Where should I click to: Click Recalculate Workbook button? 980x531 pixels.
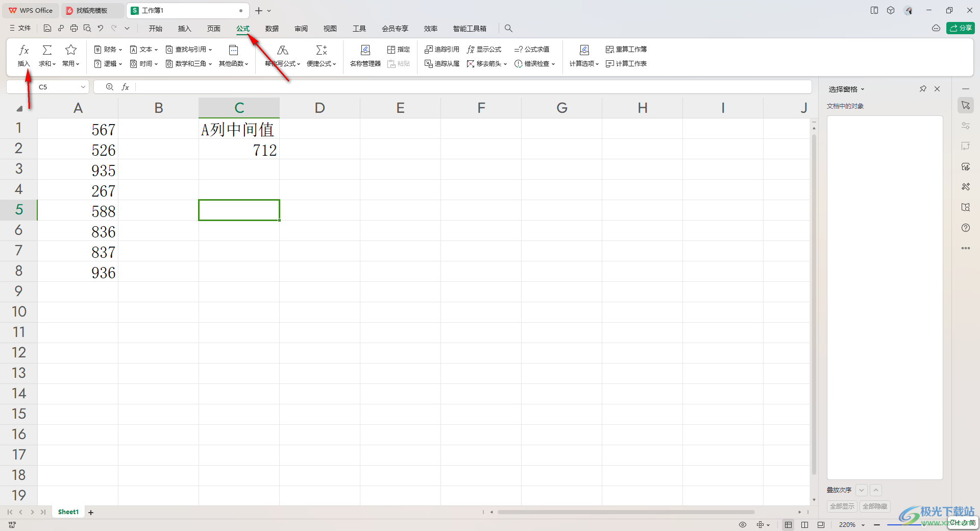coord(626,50)
